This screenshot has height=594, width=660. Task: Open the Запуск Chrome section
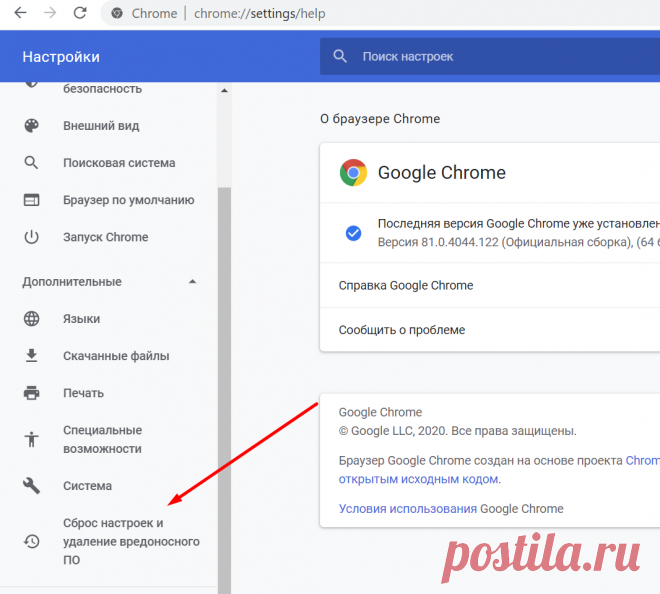[x=106, y=237]
